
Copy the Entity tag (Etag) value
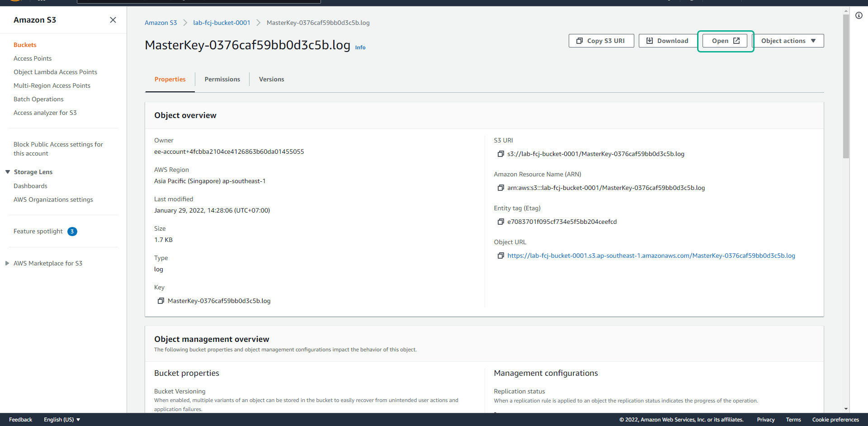tap(500, 222)
